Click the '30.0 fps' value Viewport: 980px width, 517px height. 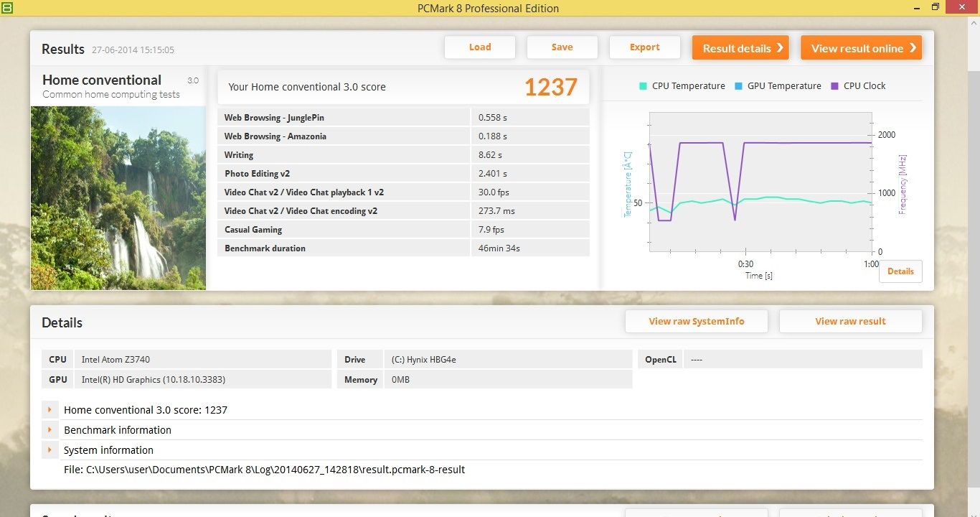(x=494, y=192)
